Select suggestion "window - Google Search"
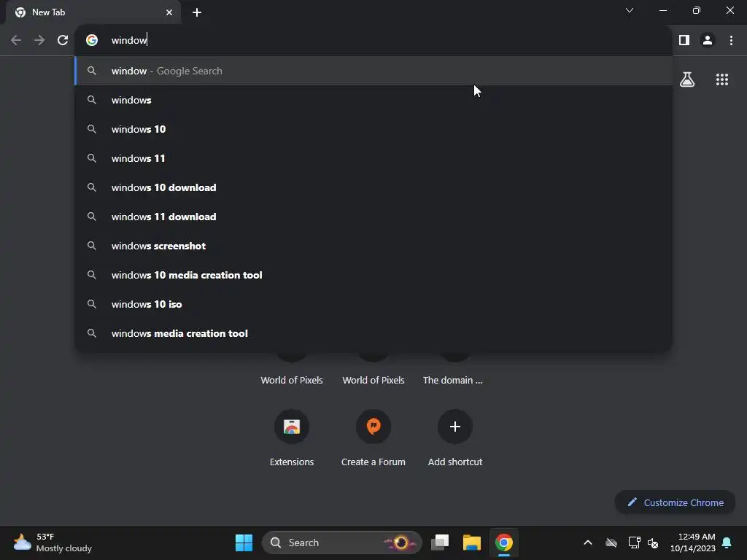This screenshot has height=560, width=747. (x=373, y=71)
